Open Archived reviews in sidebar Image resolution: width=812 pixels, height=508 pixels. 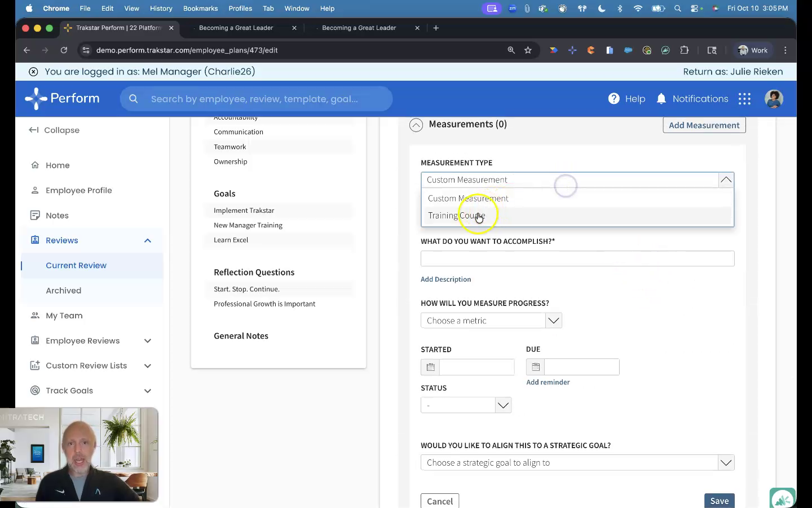coord(64,291)
